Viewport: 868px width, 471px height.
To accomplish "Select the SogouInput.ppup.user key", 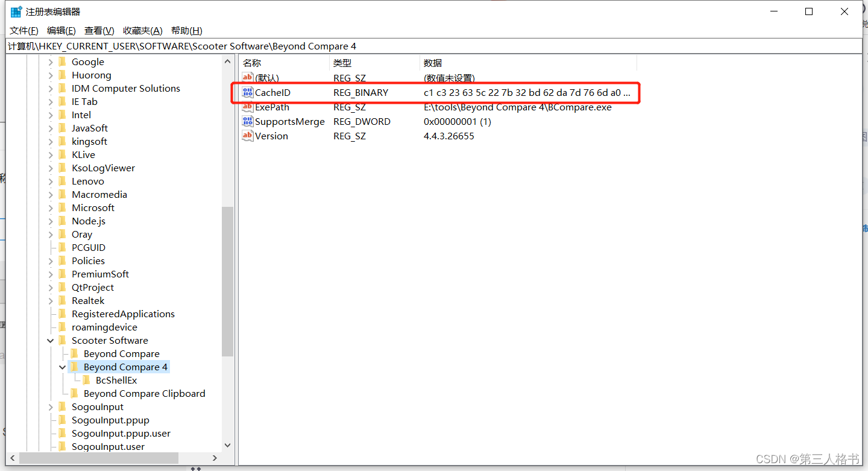I will (x=121, y=434).
